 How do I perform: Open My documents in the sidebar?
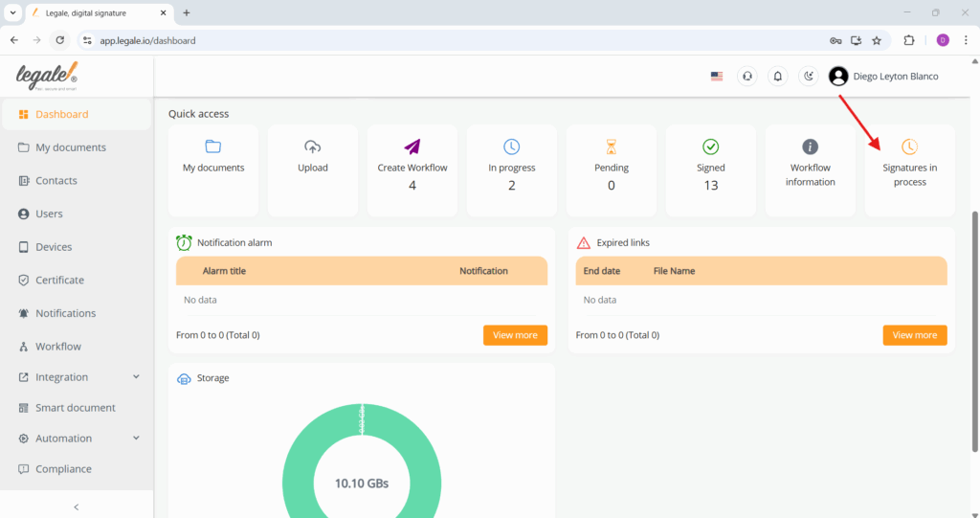point(77,147)
